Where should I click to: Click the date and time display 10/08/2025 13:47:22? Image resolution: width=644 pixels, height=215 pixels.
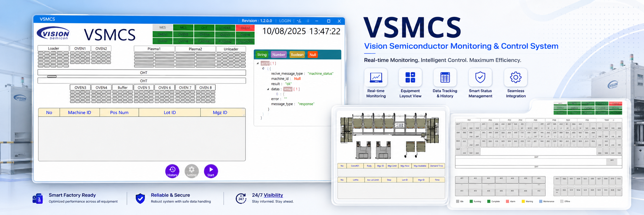301,31
